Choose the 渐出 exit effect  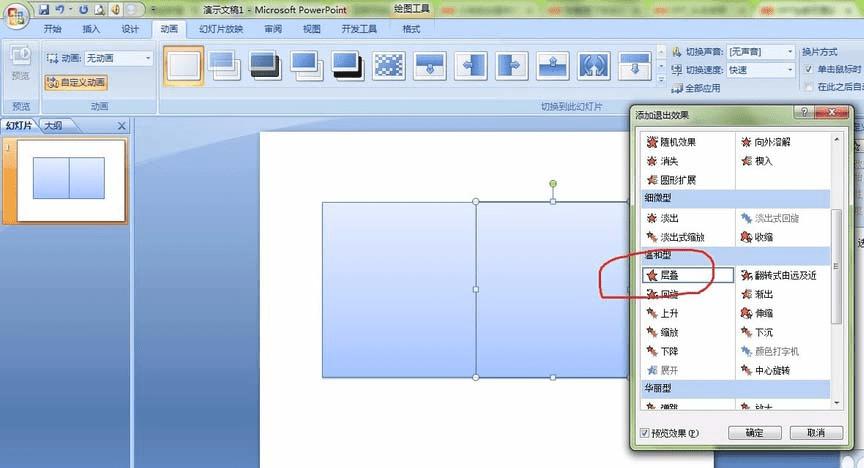757,294
